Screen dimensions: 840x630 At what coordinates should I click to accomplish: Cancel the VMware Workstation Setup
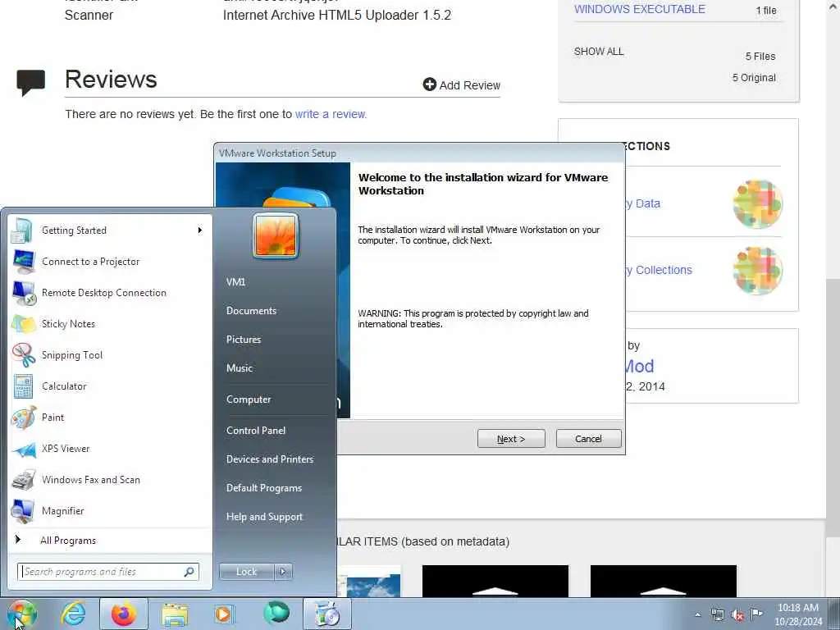point(589,439)
